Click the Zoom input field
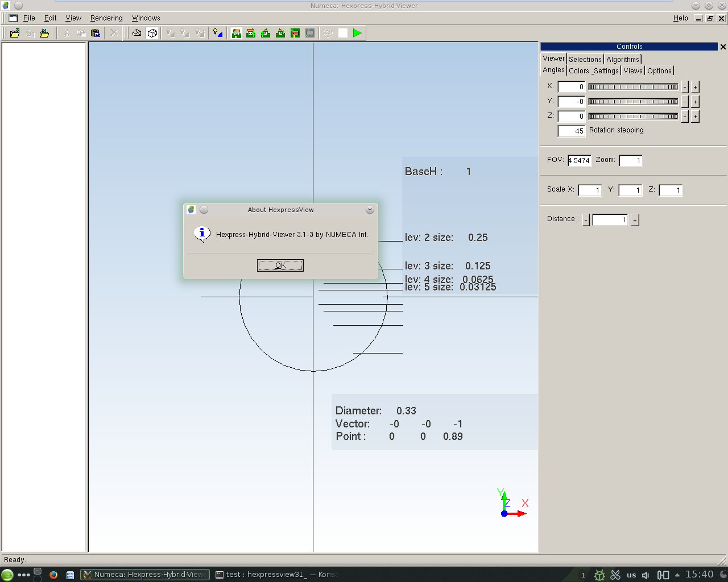 tap(631, 161)
